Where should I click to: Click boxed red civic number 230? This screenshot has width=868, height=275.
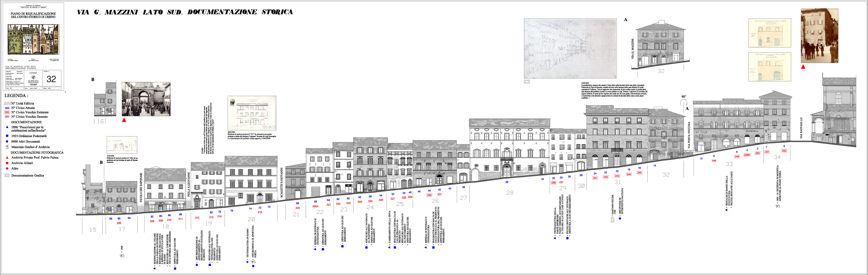[x=429, y=195]
